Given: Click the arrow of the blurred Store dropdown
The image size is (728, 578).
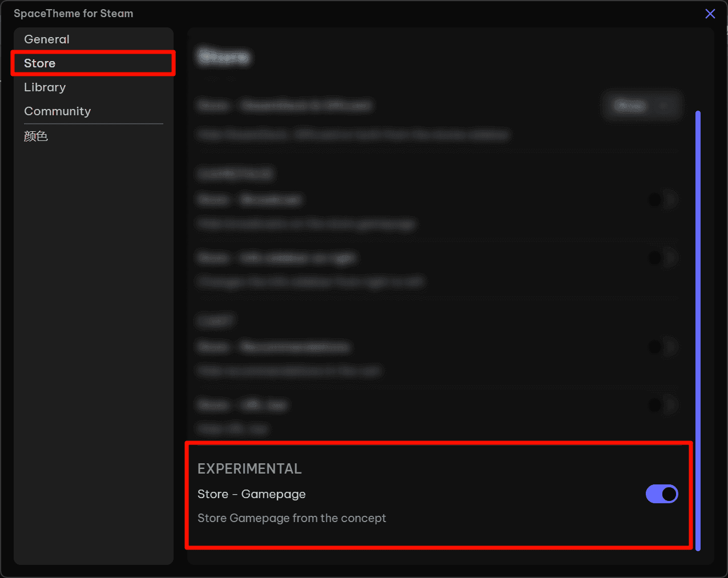Looking at the screenshot, I should pos(665,106).
